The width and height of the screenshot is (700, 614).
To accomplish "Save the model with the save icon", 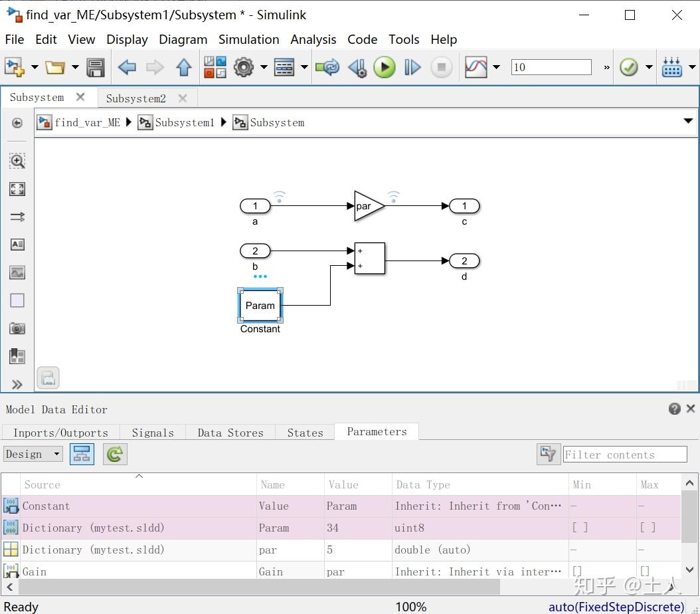I will click(95, 66).
